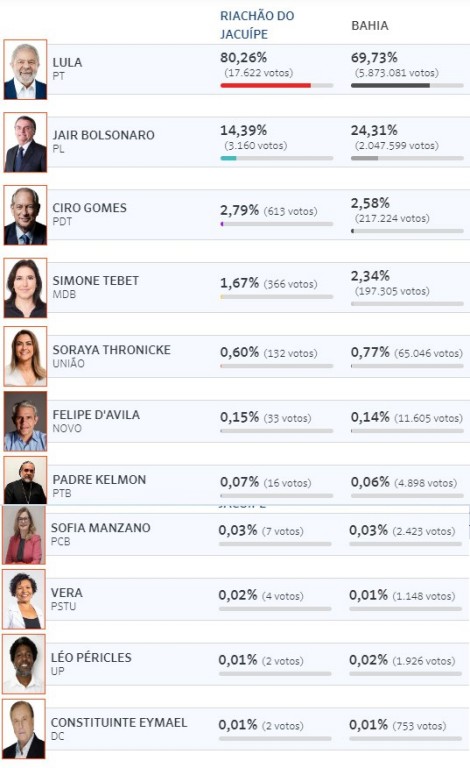Click Soraya Thronicke's portrait
Image resolution: width=470 pixels, height=768 pixels.
coord(25,357)
